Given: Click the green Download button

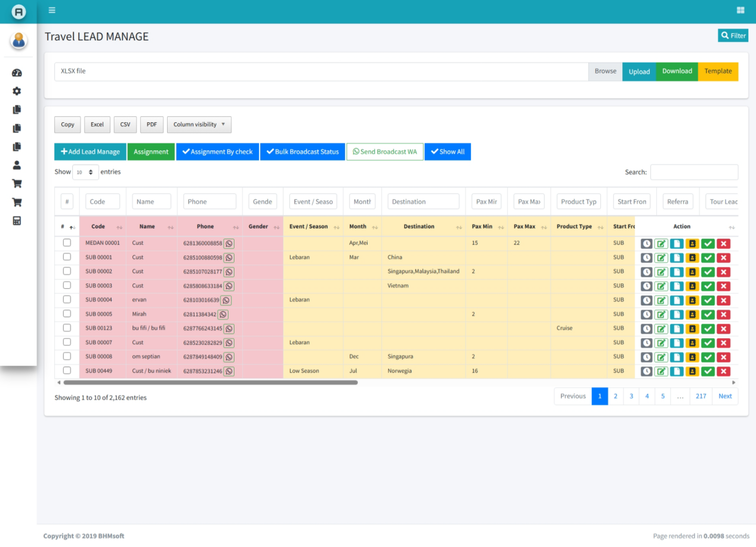Looking at the screenshot, I should (677, 72).
